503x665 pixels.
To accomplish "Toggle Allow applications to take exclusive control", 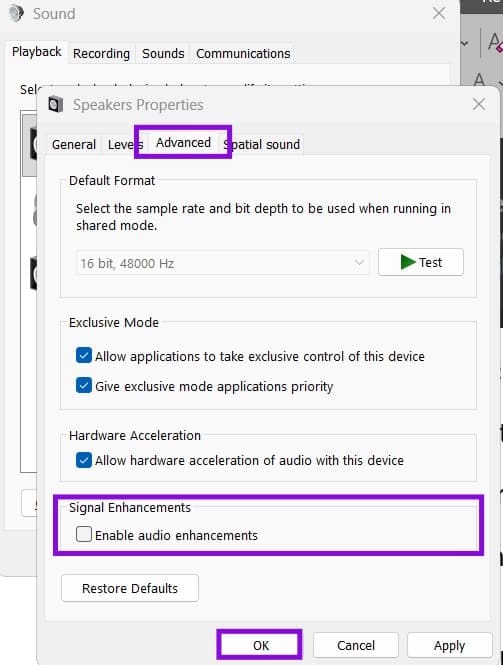I will (x=84, y=355).
